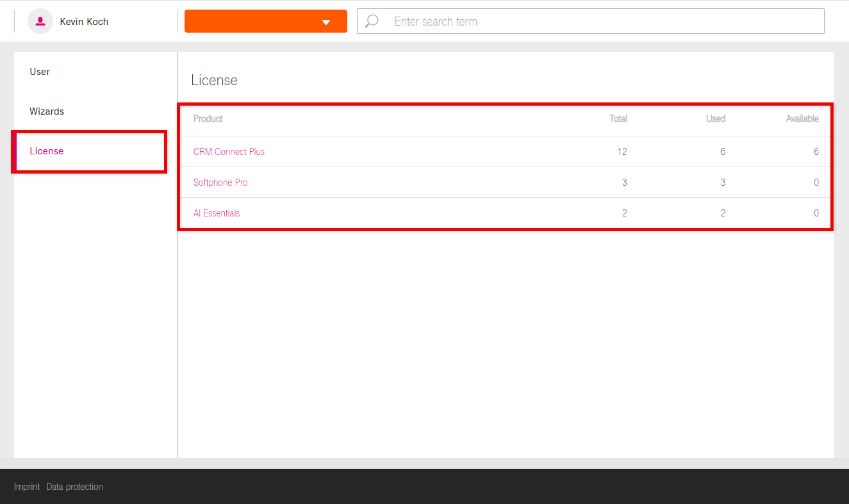This screenshot has height=504, width=849.
Task: Open the orange dropdown selector
Action: click(x=265, y=21)
